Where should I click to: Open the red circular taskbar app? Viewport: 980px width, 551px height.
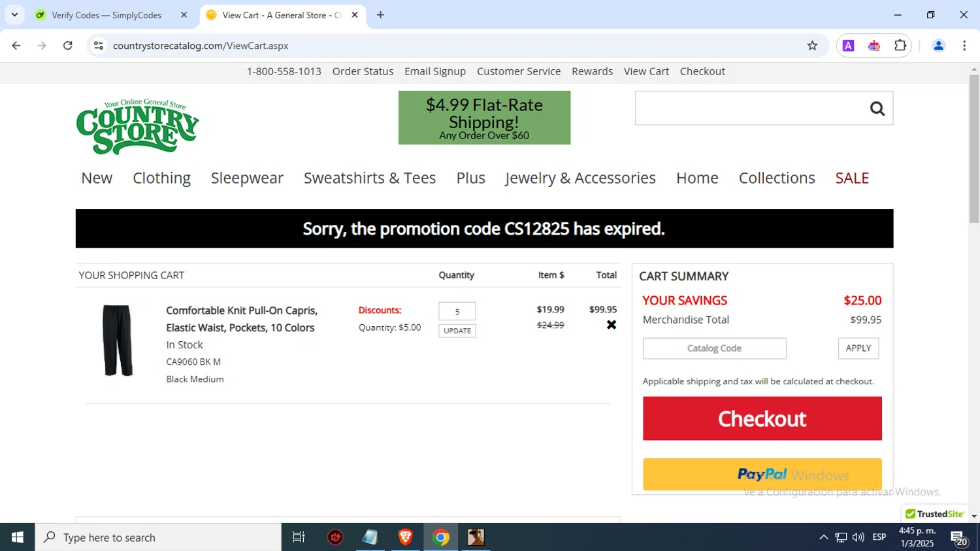335,537
